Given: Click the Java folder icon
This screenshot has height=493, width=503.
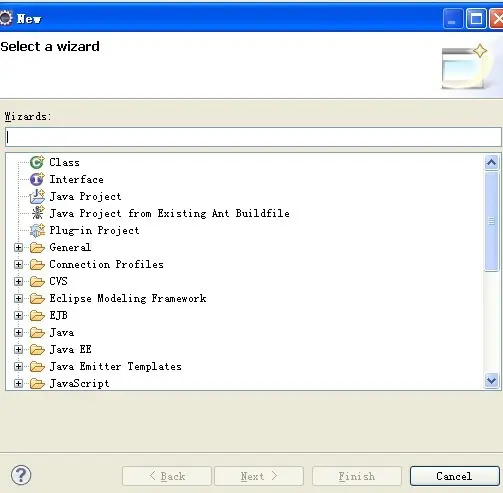Looking at the screenshot, I should pos(37,333).
